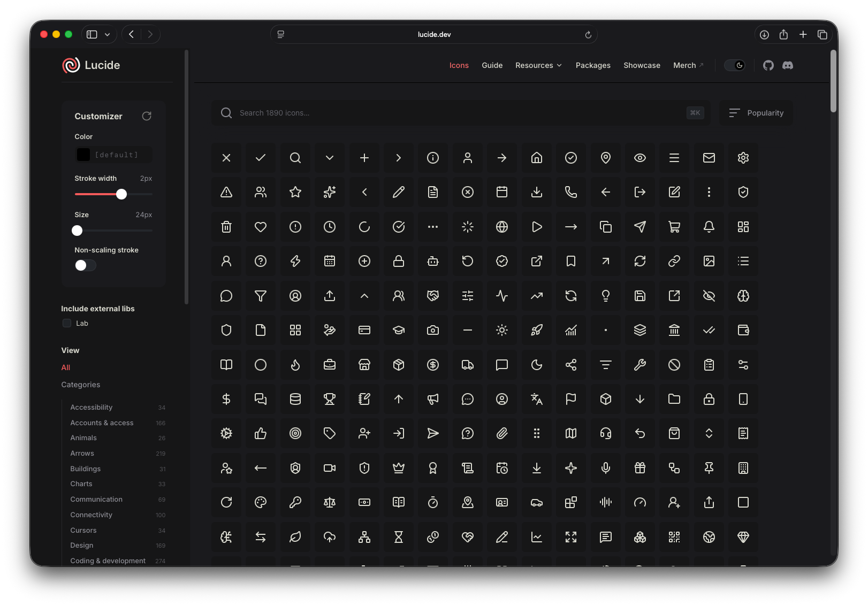
Task: Select the balance scale icon tile
Action: [x=330, y=502]
